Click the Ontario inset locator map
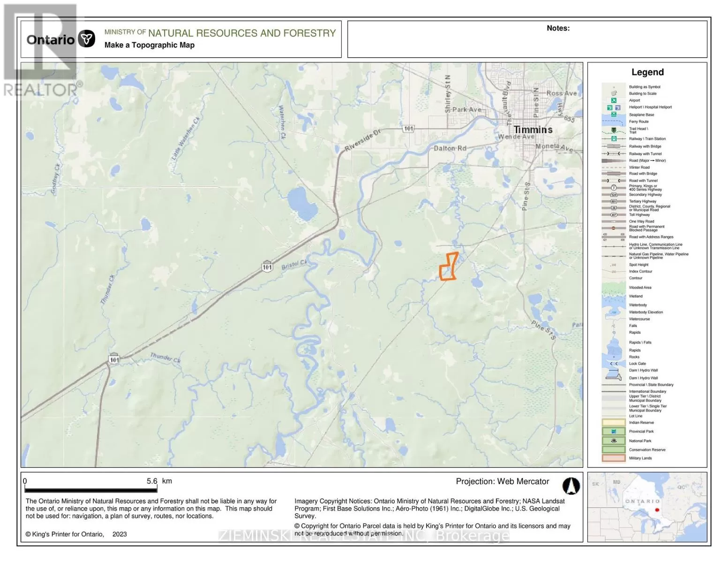The height and width of the screenshot is (563, 728). pyautogui.click(x=647, y=507)
